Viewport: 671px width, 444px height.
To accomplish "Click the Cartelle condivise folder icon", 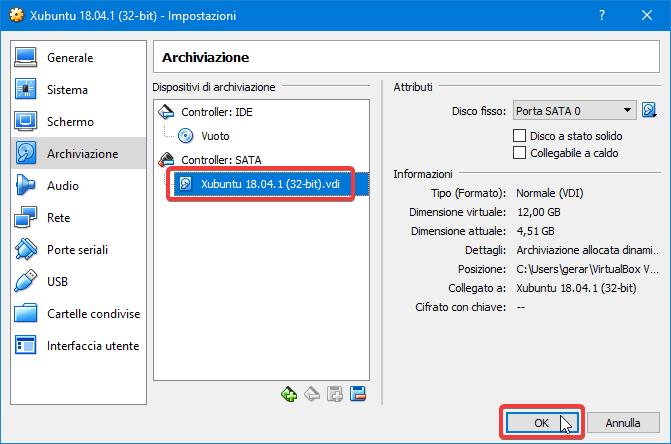I will pos(25,313).
